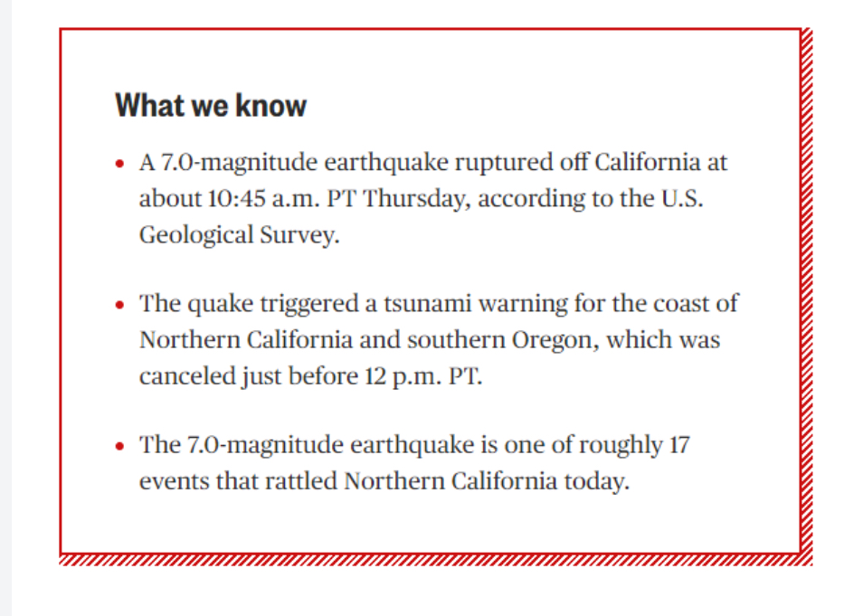Screen dimensions: 863x616
Task: Click the word "U.S." in the first bullet
Action: [x=682, y=199]
